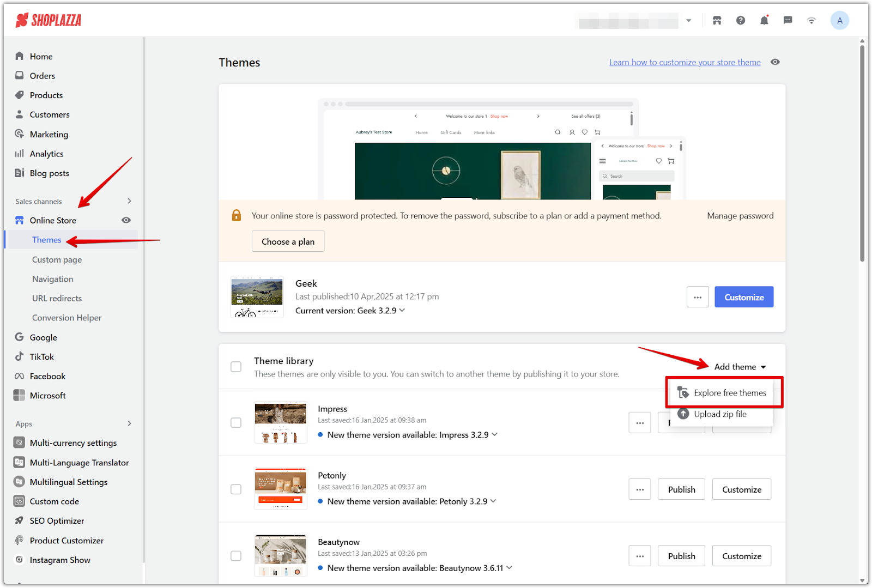Open Impress theme more options button
The width and height of the screenshot is (872, 588).
point(640,423)
